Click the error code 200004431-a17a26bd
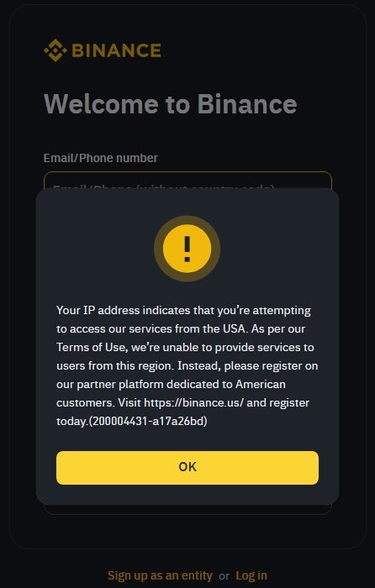The image size is (375, 588). pos(148,421)
